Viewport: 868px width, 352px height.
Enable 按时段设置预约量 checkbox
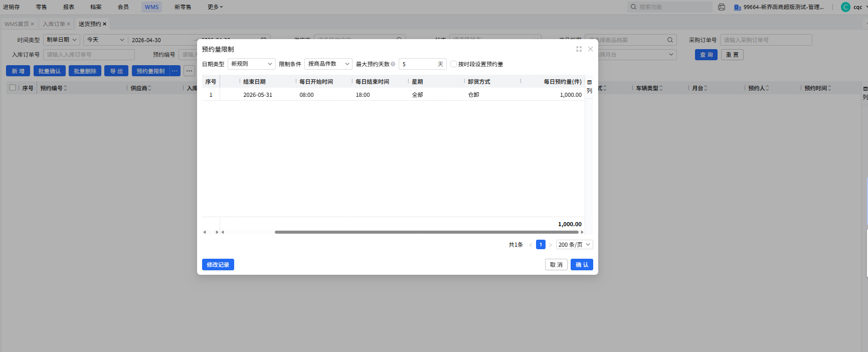pyautogui.click(x=453, y=64)
